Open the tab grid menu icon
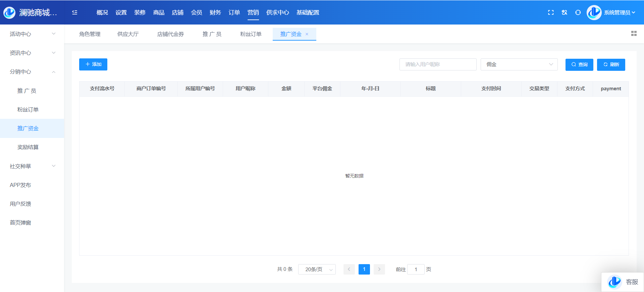 [634, 34]
